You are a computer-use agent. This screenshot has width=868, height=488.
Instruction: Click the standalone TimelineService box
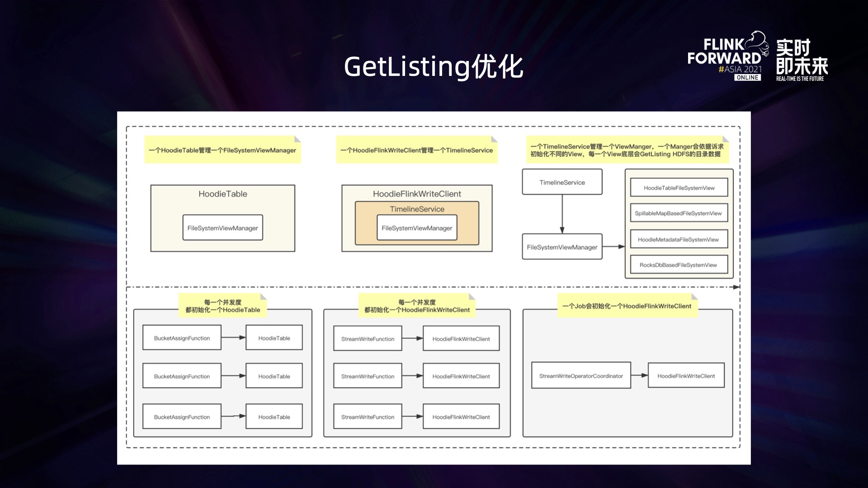pyautogui.click(x=562, y=182)
